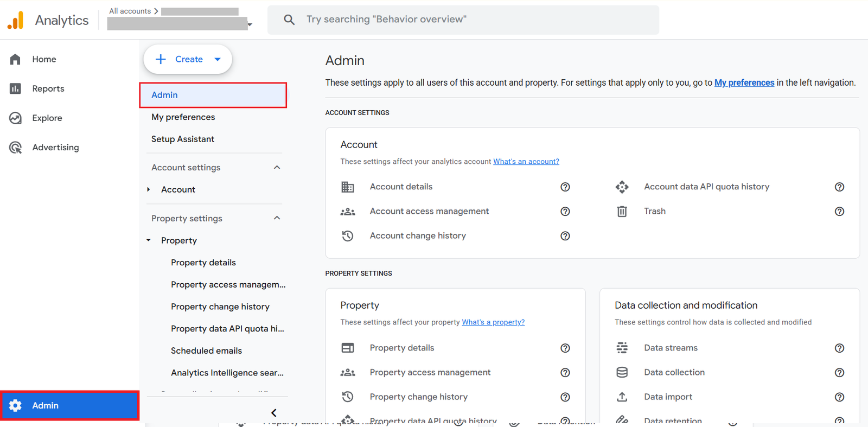The height and width of the screenshot is (427, 868).
Task: Click the Account change history clock icon
Action: pos(348,236)
